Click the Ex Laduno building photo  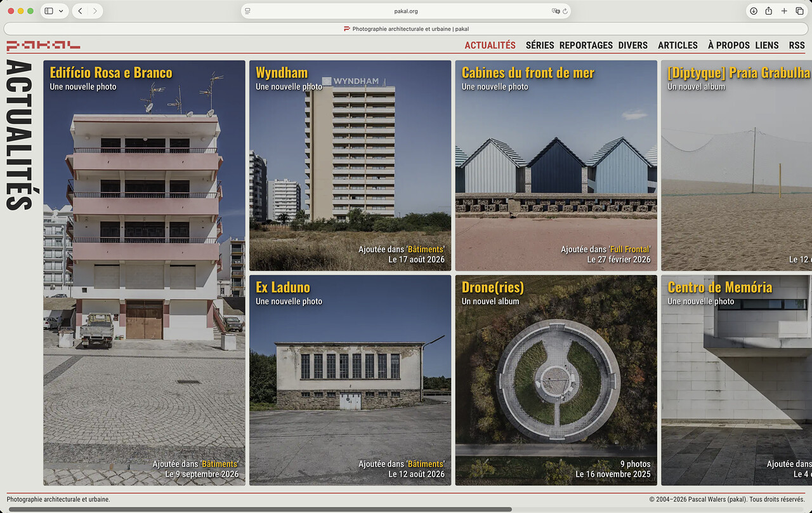tap(350, 380)
